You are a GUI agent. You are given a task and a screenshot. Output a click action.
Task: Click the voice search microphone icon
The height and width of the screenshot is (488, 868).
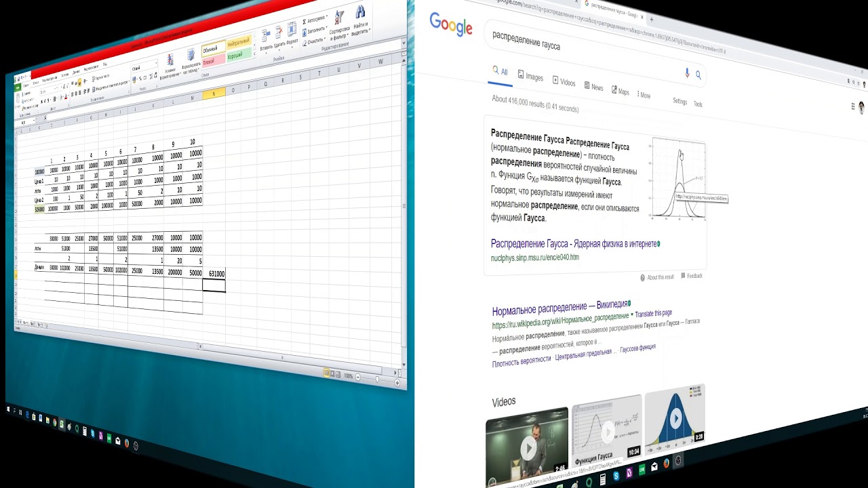686,73
